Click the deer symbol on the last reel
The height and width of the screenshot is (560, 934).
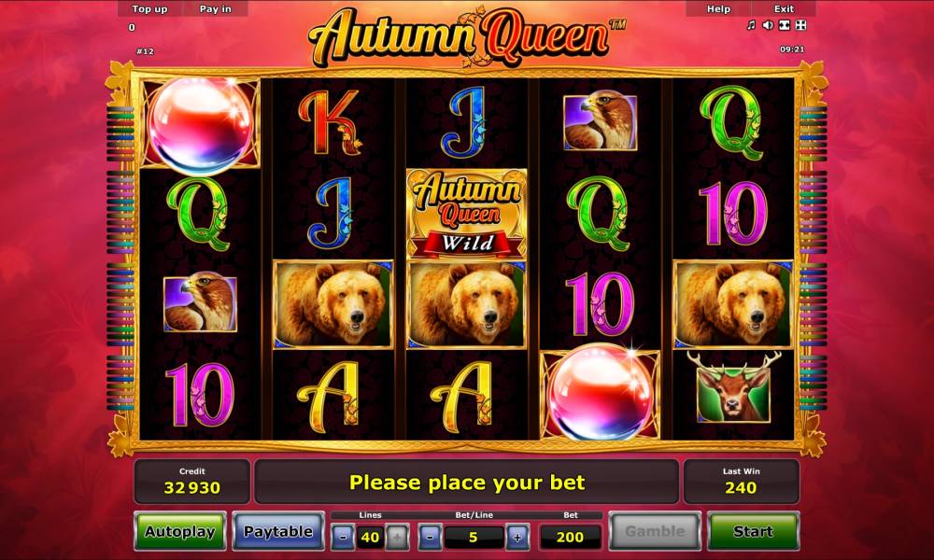coord(733,386)
